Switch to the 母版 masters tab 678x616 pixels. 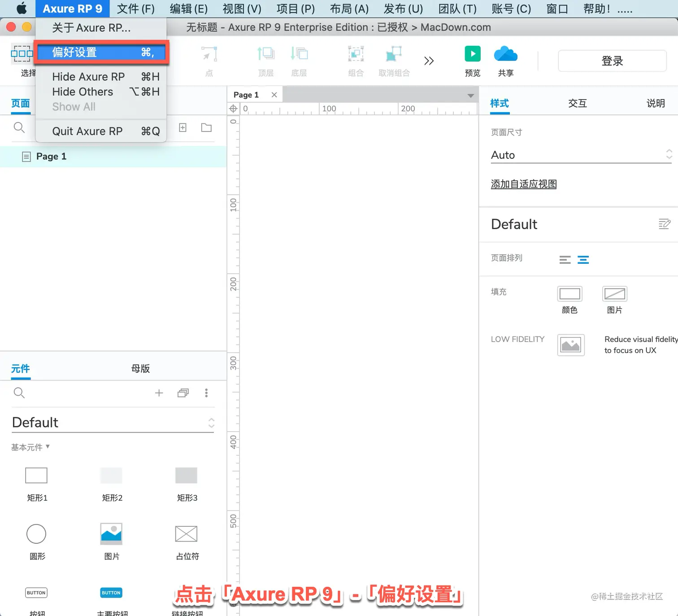point(140,369)
